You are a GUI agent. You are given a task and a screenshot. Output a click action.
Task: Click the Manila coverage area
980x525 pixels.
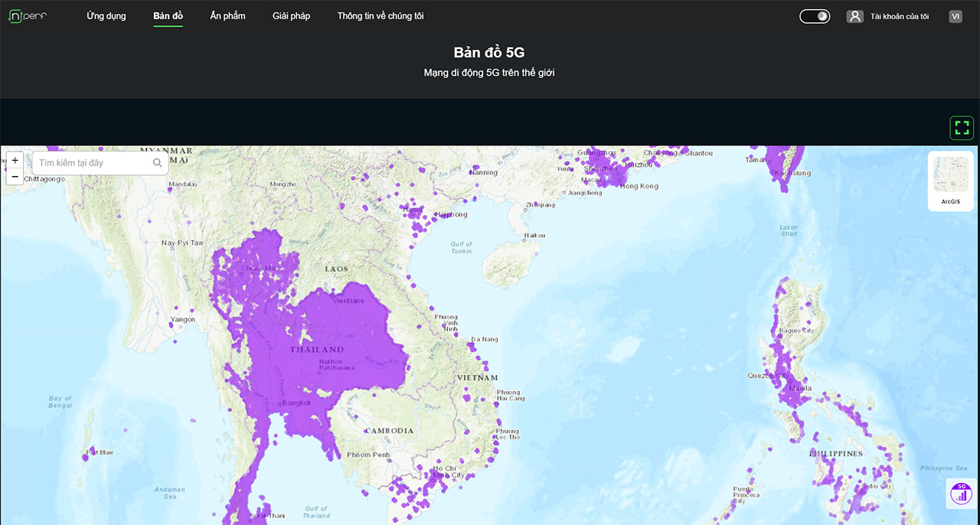pos(799,389)
